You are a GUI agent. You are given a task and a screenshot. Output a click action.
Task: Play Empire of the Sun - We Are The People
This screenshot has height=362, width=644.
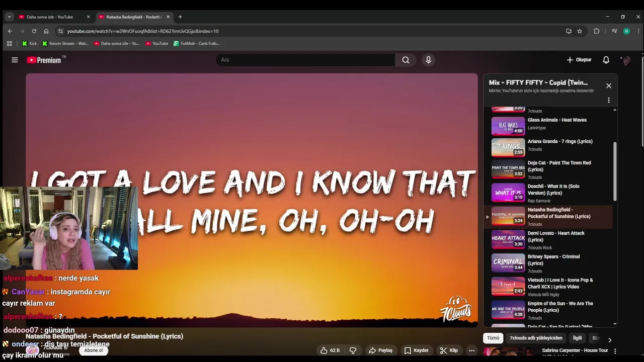(x=548, y=310)
